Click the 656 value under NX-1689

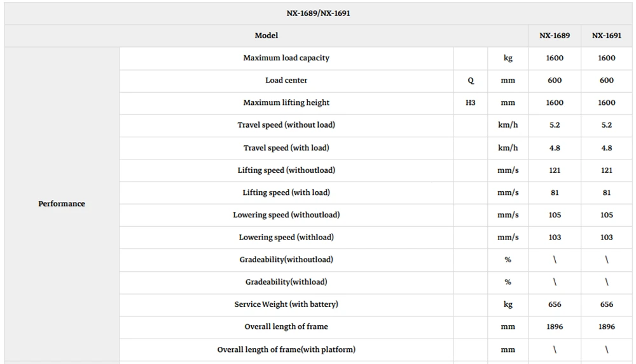tap(555, 304)
